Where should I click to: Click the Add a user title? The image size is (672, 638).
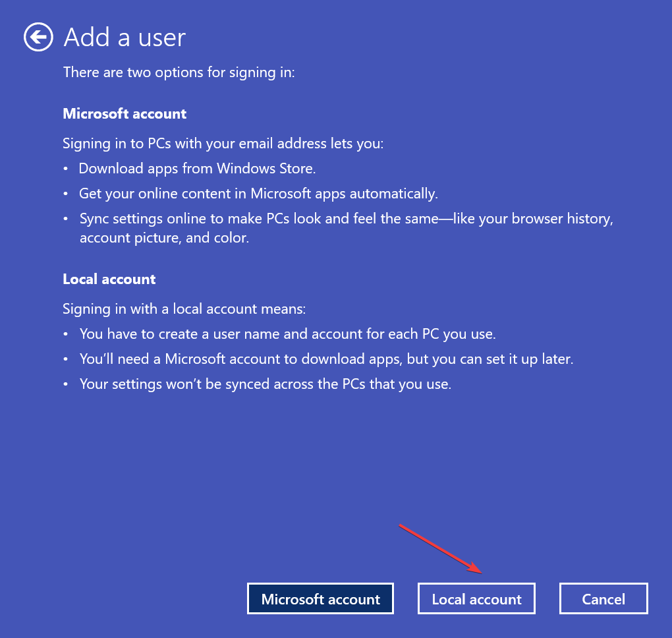123,38
